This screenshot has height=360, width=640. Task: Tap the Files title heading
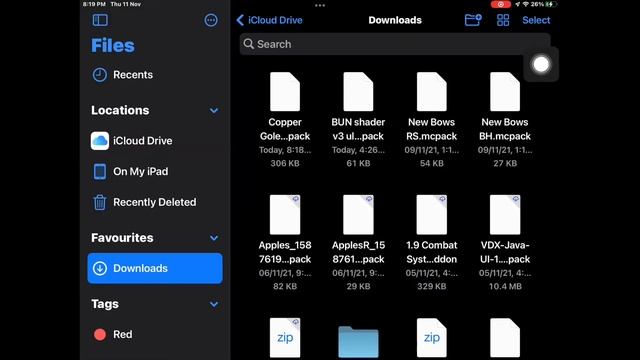pos(113,46)
